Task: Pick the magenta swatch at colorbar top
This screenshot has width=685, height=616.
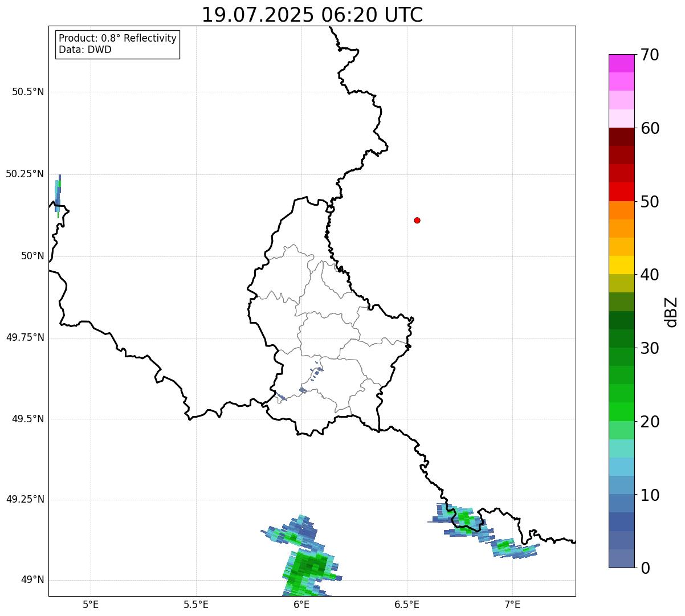Action: (621, 63)
